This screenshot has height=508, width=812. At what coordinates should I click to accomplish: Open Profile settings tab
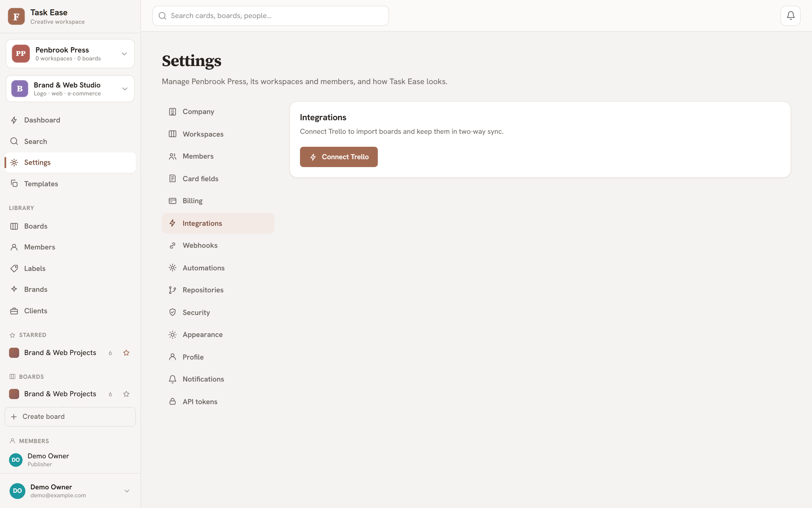click(218, 357)
